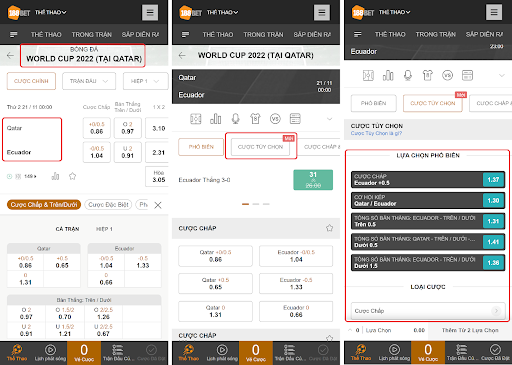The height and width of the screenshot is (365, 512).
Task: Go back using arrow on middle screen
Action: tap(182, 55)
